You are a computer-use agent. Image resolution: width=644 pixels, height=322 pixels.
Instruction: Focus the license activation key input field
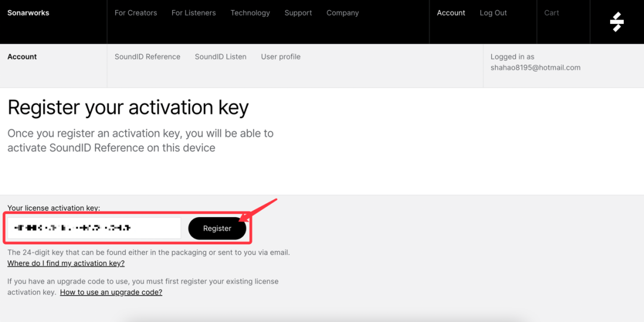coord(94,228)
